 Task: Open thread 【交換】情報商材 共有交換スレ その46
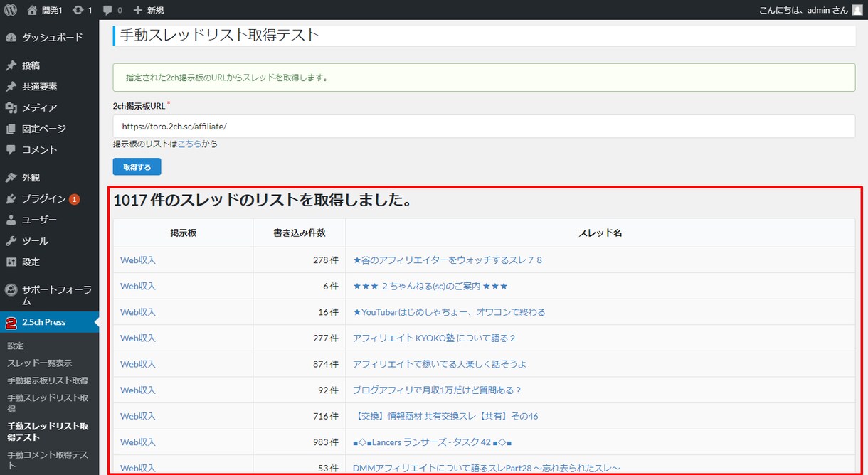445,416
